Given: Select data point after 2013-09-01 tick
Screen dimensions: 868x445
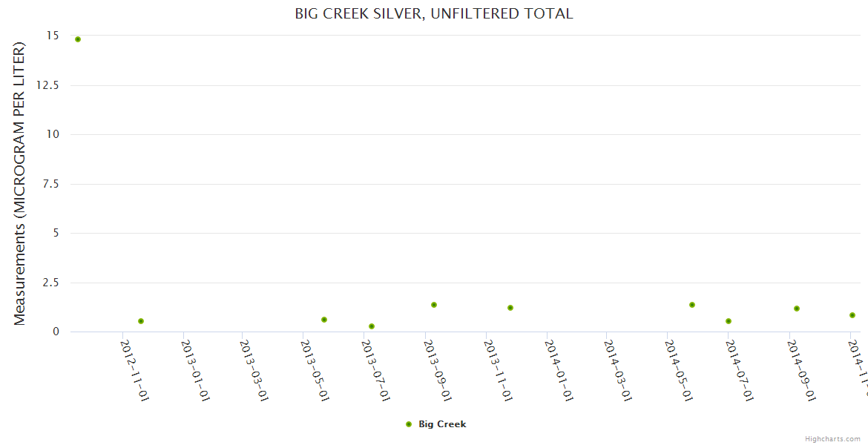Looking at the screenshot, I should click(x=434, y=305).
